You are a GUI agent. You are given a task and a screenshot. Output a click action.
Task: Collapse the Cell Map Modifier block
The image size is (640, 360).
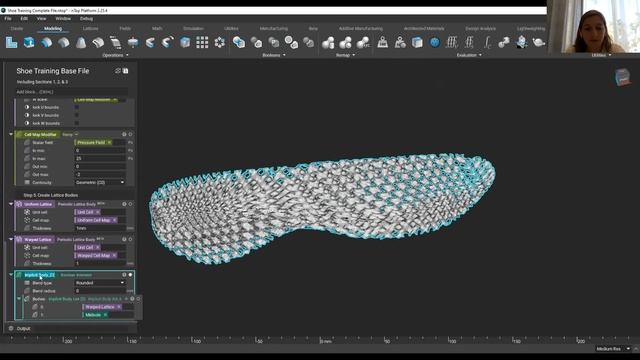pyautogui.click(x=11, y=134)
